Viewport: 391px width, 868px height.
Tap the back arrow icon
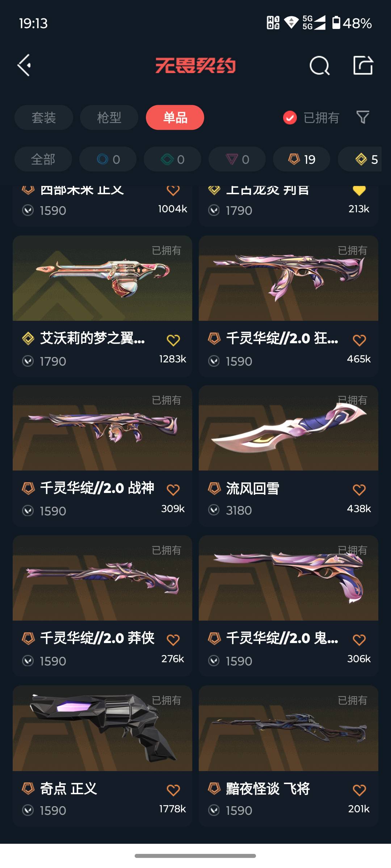tap(24, 65)
